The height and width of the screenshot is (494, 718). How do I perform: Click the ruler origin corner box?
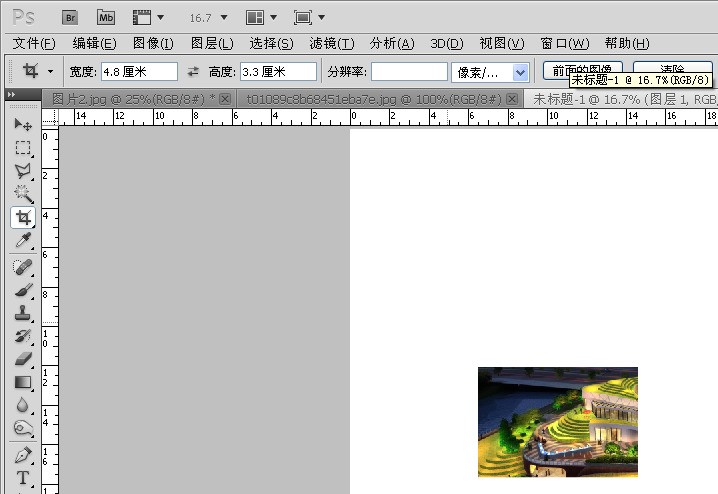[50, 117]
